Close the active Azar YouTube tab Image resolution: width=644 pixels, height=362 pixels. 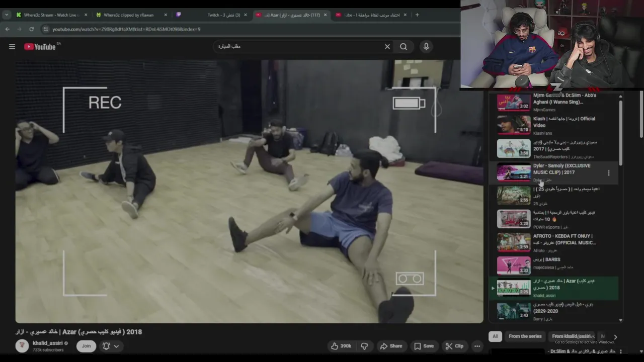coord(325,15)
